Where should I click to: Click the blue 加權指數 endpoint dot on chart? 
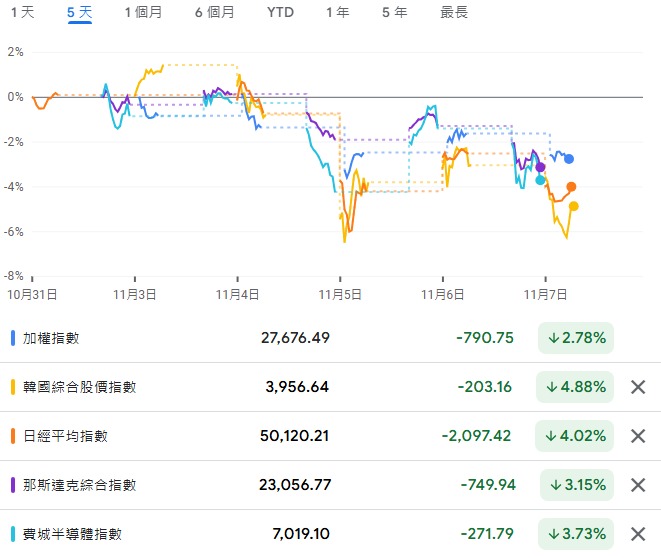(569, 159)
